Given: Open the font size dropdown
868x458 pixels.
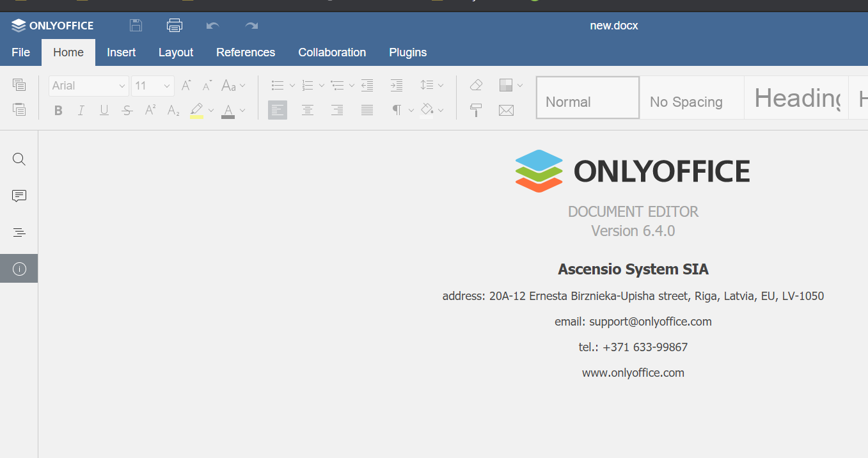Looking at the screenshot, I should click(x=165, y=85).
